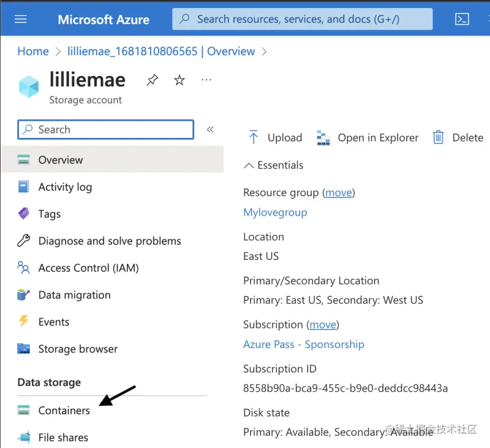Viewport: 490px width, 448px height.
Task: Click the Storage account subtitle
Action: (x=85, y=100)
